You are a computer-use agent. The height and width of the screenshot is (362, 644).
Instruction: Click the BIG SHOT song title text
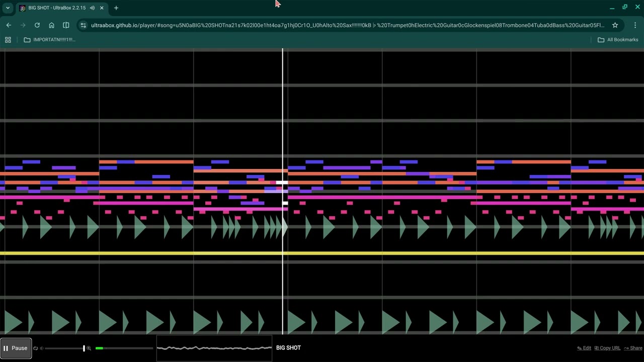(288, 348)
